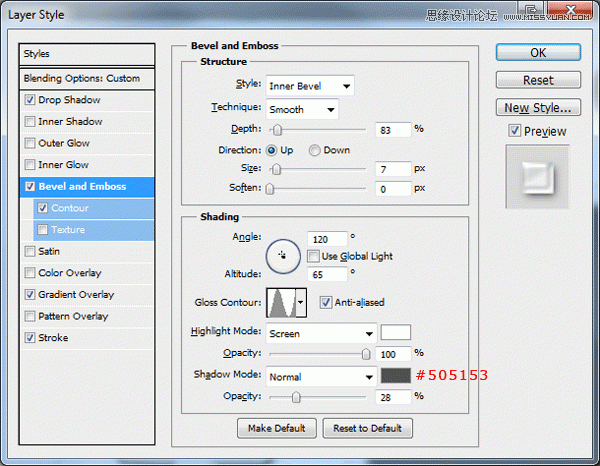The height and width of the screenshot is (466, 600).
Task: Select the Down direction radio button
Action: (315, 150)
